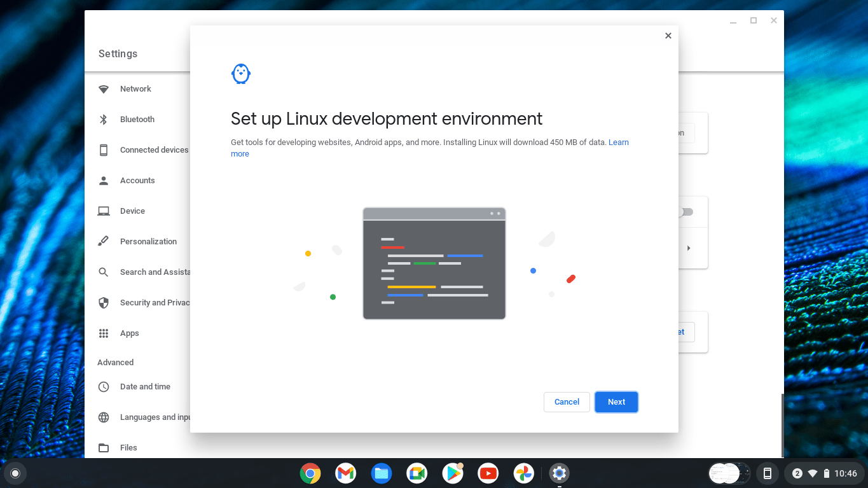This screenshot has width=868, height=488.
Task: Select the Bluetooth sidebar icon
Action: (104, 120)
